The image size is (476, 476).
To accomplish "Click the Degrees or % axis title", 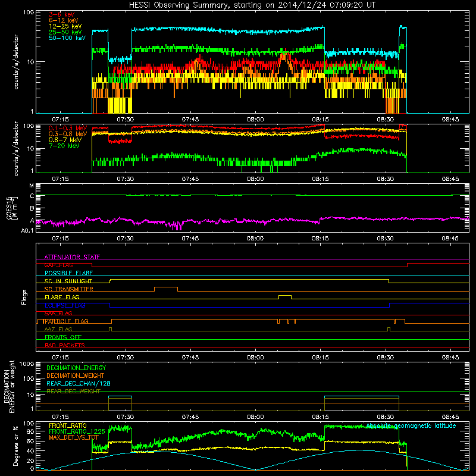I will click(x=15, y=446).
